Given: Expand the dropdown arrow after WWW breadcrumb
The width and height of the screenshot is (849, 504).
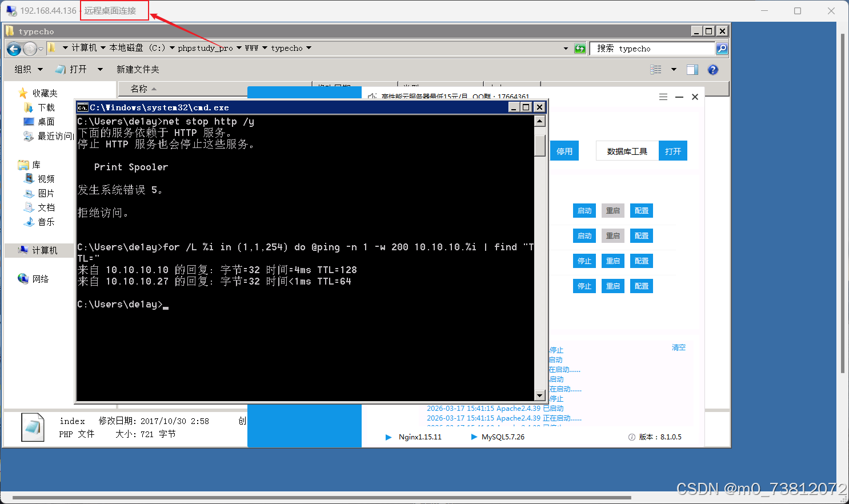Looking at the screenshot, I should tap(265, 48).
